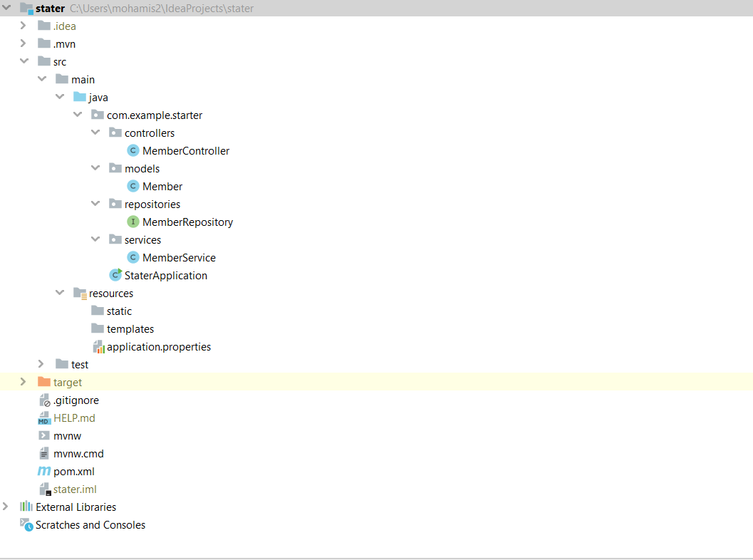Collapse the models package chevron
Image resolution: width=753 pixels, height=560 pixels.
click(x=95, y=167)
